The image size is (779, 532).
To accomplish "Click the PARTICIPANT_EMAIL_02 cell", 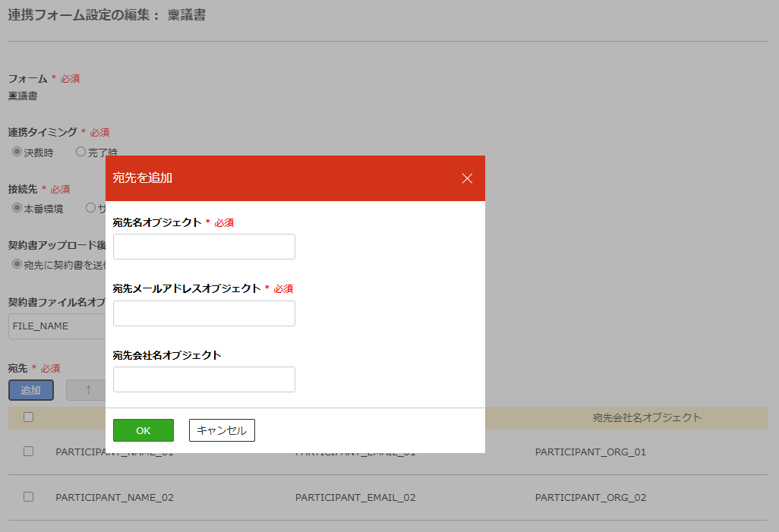I will [x=355, y=497].
